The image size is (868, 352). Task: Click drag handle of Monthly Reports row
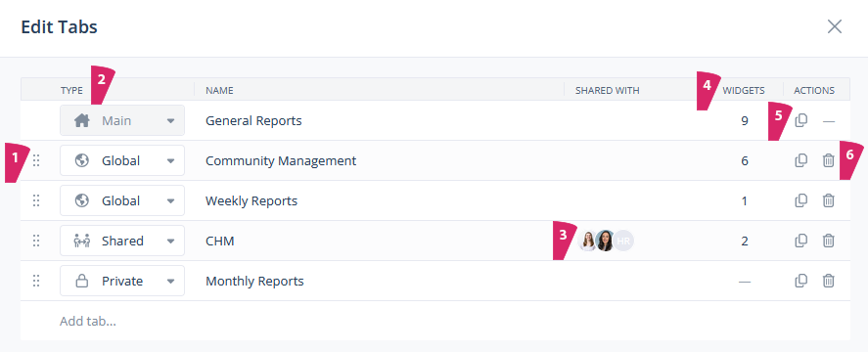point(36,282)
